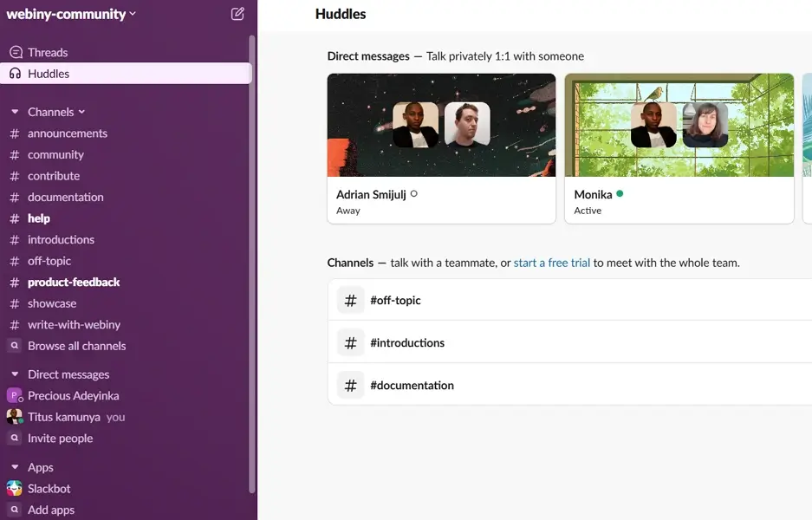This screenshot has height=520, width=812.
Task: Open the help channel
Action: pos(126,218)
